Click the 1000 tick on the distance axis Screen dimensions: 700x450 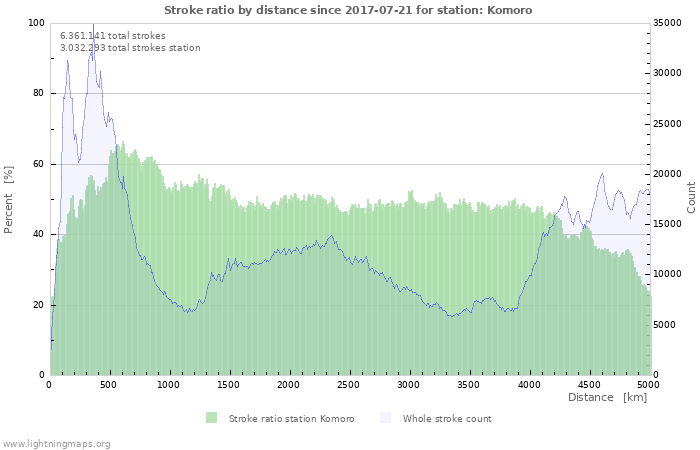[x=169, y=384]
